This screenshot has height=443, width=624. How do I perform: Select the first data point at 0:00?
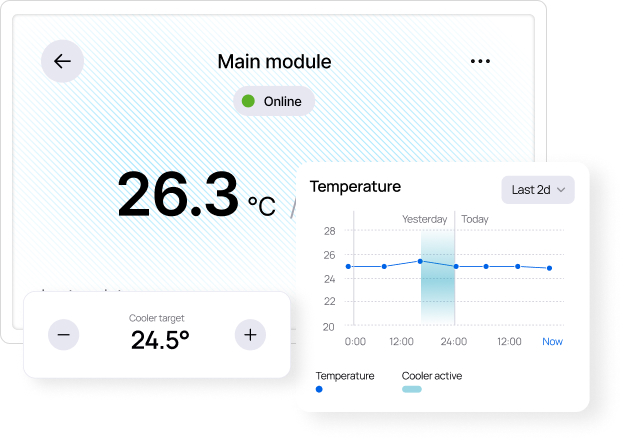click(348, 267)
